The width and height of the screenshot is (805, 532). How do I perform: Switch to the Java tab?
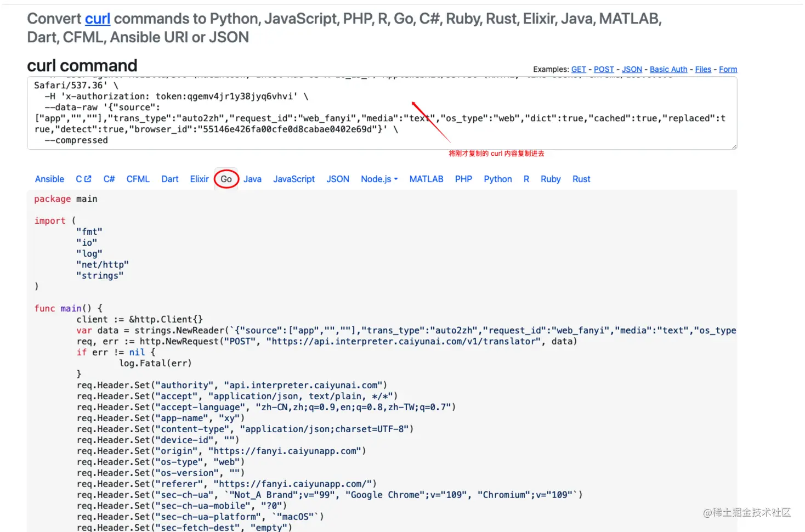coord(252,179)
